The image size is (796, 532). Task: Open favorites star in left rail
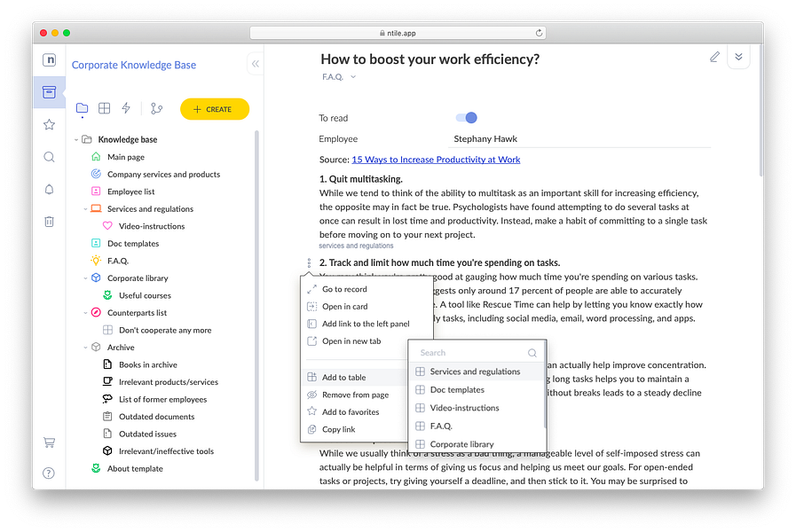pyautogui.click(x=49, y=124)
